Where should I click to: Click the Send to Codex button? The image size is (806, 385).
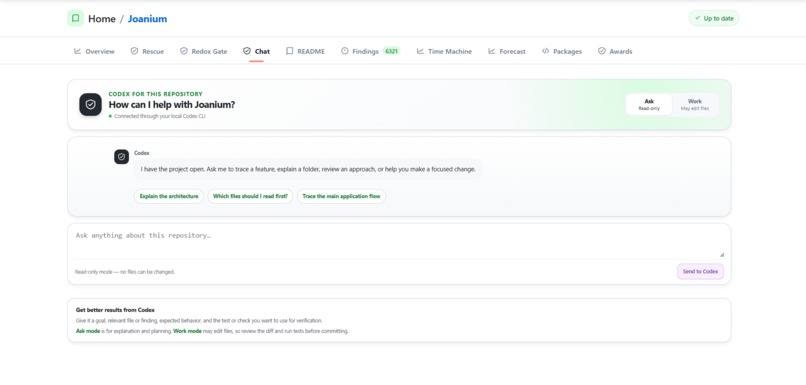700,271
